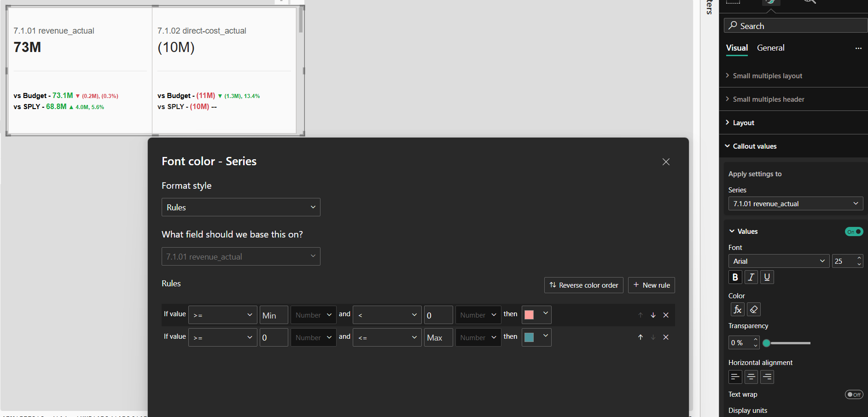868x417 pixels.
Task: Switch to the General tab
Action: [770, 48]
